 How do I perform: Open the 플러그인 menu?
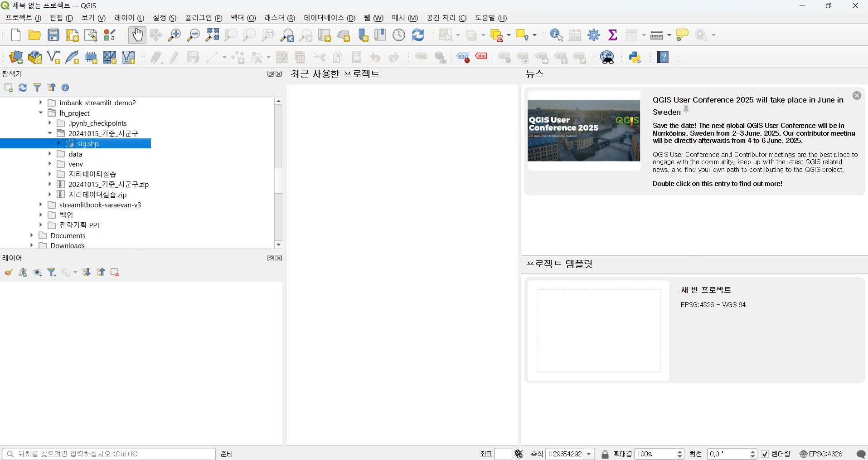(204, 18)
